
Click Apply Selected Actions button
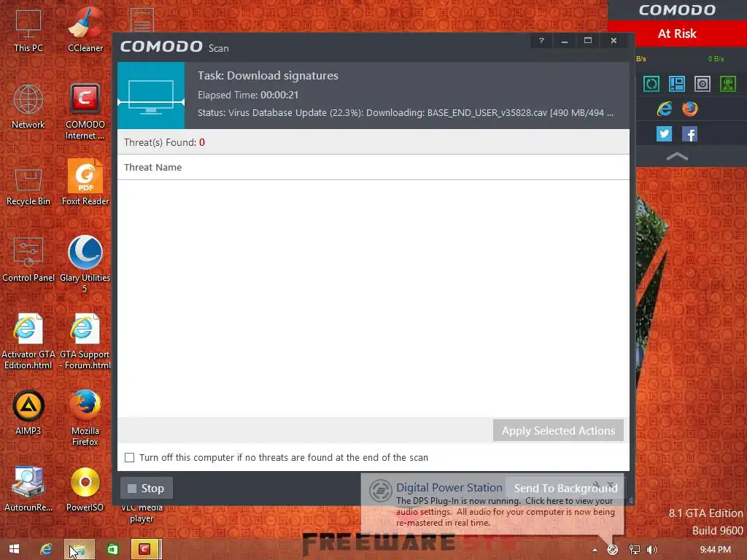click(x=558, y=430)
